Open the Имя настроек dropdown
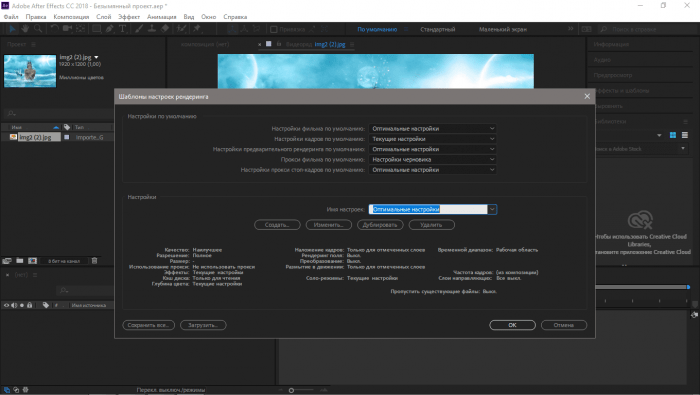This screenshot has height=395, width=700. pyautogui.click(x=492, y=209)
